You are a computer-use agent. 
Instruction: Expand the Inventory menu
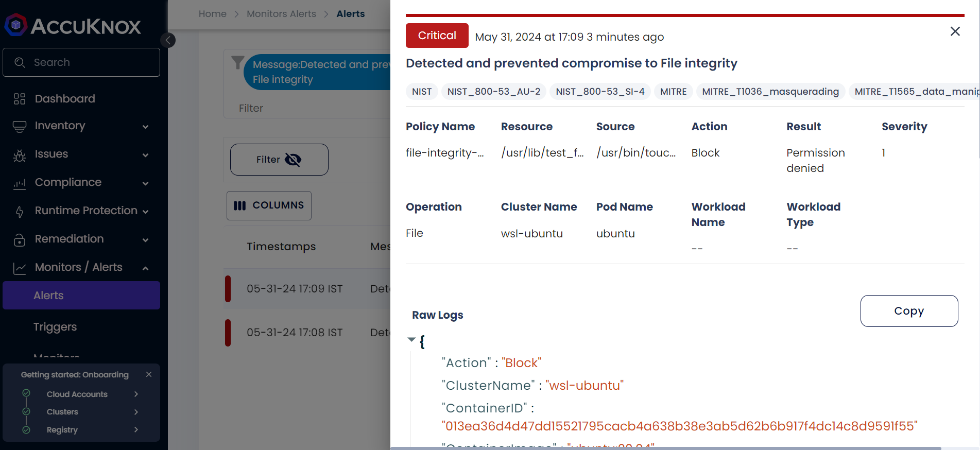coord(145,127)
